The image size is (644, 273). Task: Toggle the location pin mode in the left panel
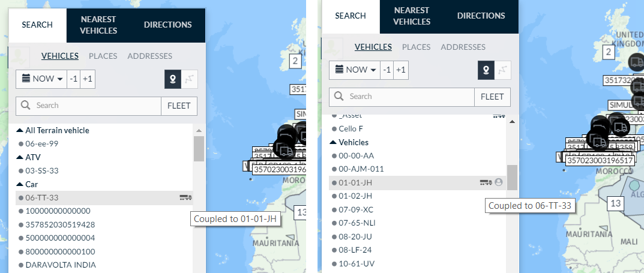coord(172,79)
